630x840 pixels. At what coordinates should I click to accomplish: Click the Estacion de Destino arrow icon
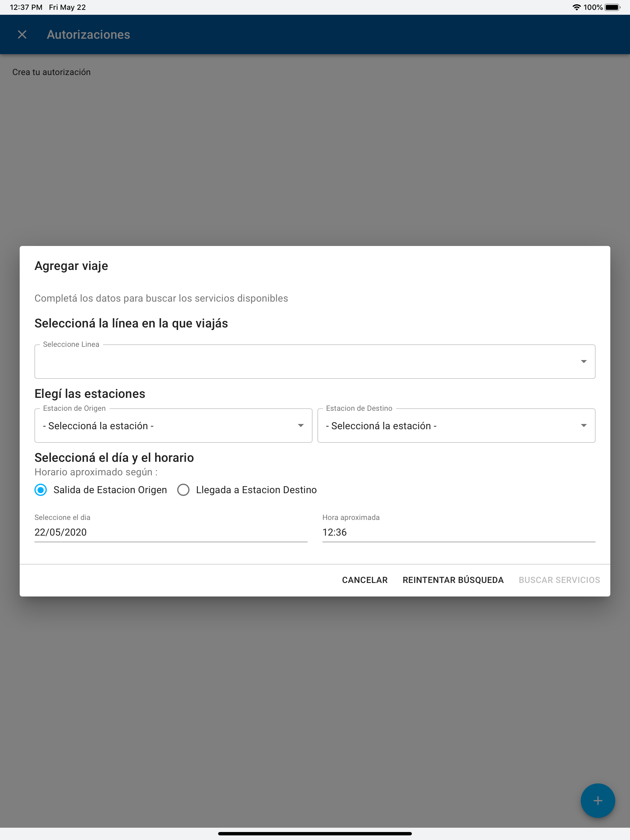tap(584, 425)
